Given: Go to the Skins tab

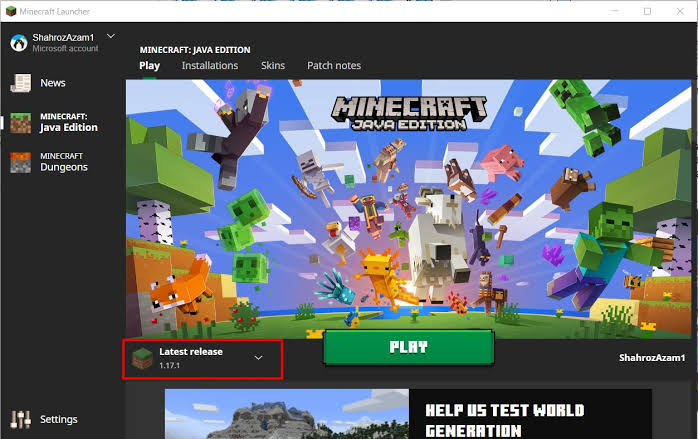Looking at the screenshot, I should click(272, 66).
